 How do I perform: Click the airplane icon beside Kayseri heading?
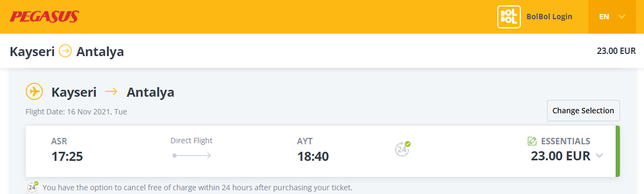(34, 92)
